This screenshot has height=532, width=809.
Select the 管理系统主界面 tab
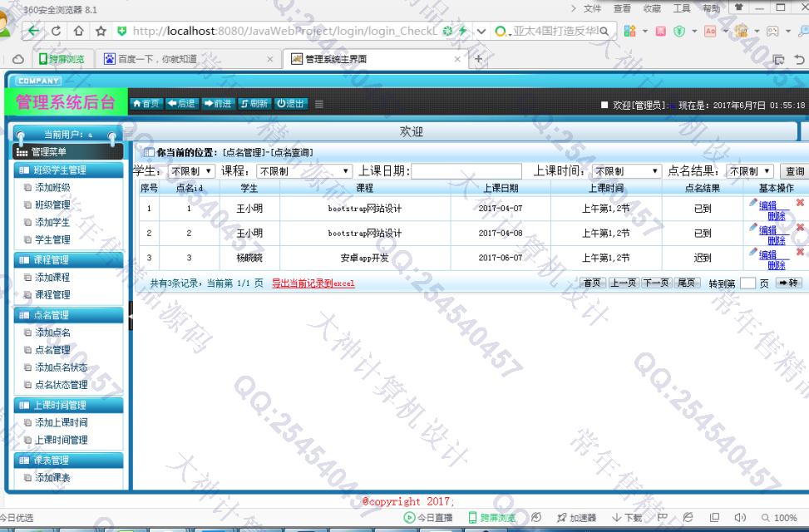click(336, 59)
